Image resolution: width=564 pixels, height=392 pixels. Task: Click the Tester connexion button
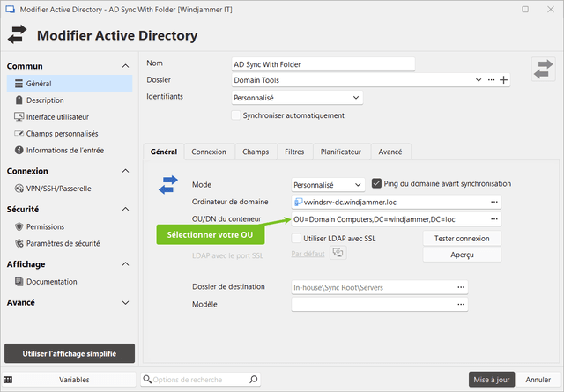pos(462,238)
